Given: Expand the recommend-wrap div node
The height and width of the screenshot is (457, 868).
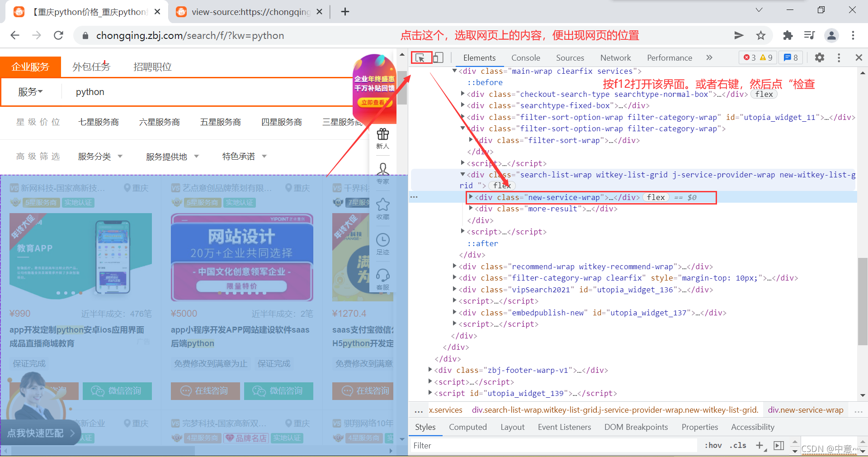Looking at the screenshot, I should click(x=454, y=266).
